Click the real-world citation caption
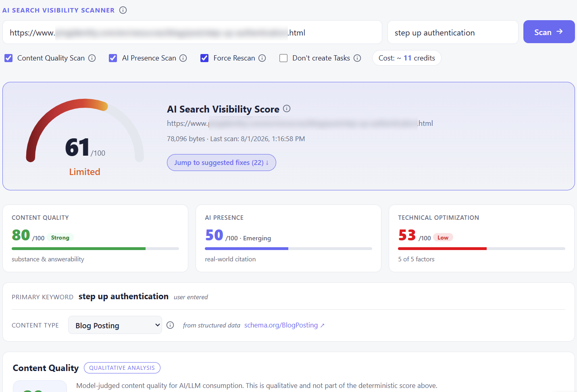Screen dimensions: 577x392 230,259
